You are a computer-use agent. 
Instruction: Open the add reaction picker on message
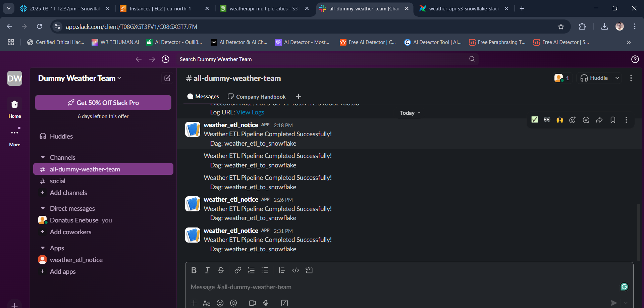coord(573,120)
